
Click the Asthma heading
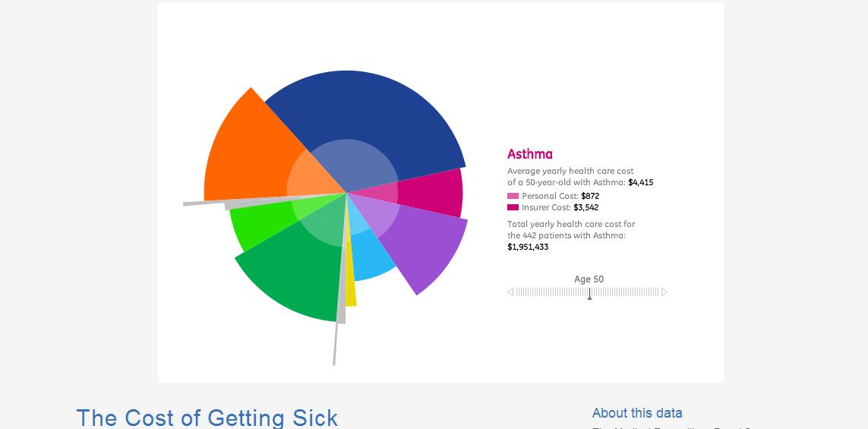pyautogui.click(x=530, y=154)
